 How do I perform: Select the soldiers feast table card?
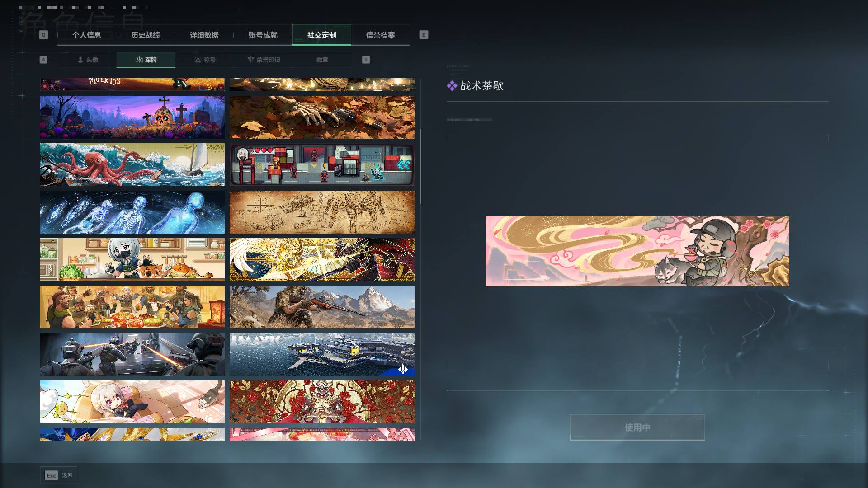point(132,307)
